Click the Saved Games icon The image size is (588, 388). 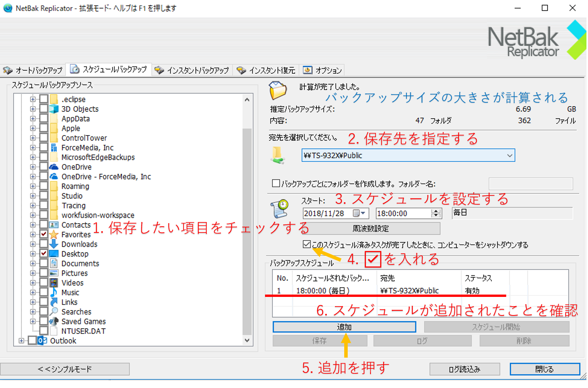pyautogui.click(x=54, y=321)
